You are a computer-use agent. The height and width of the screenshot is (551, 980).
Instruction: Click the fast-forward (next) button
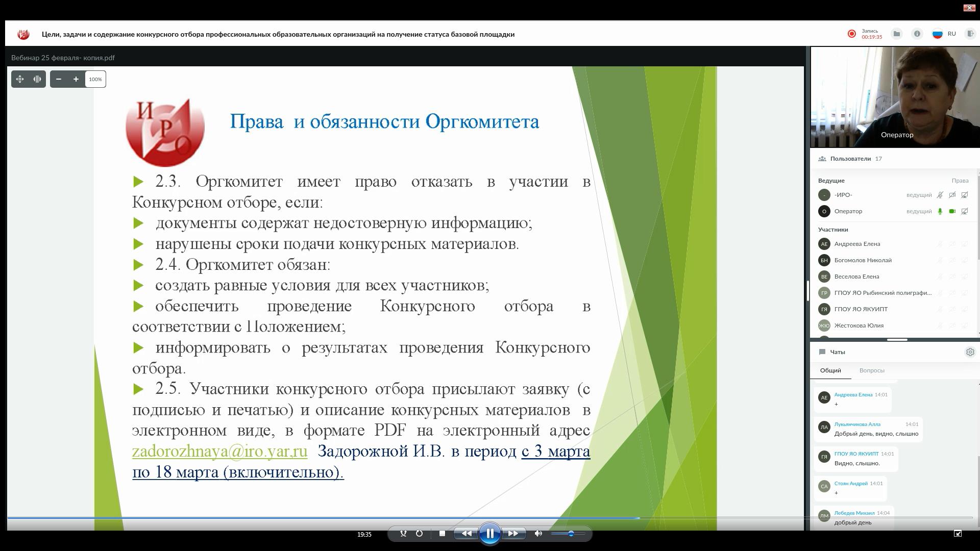click(x=513, y=534)
